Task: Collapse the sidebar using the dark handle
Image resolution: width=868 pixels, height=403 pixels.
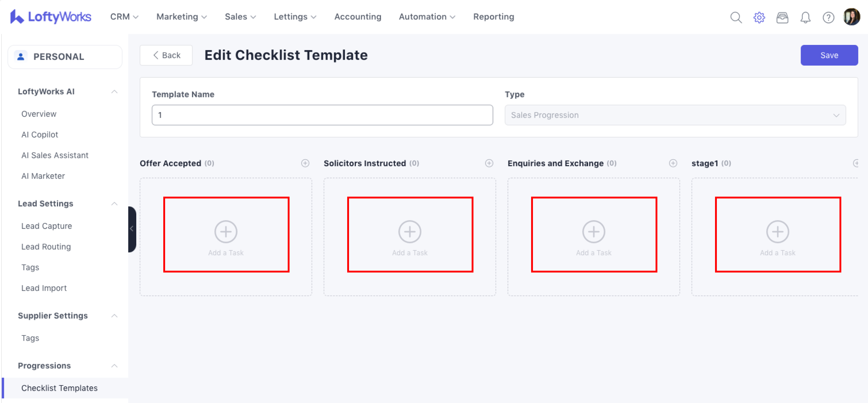Action: pos(132,229)
